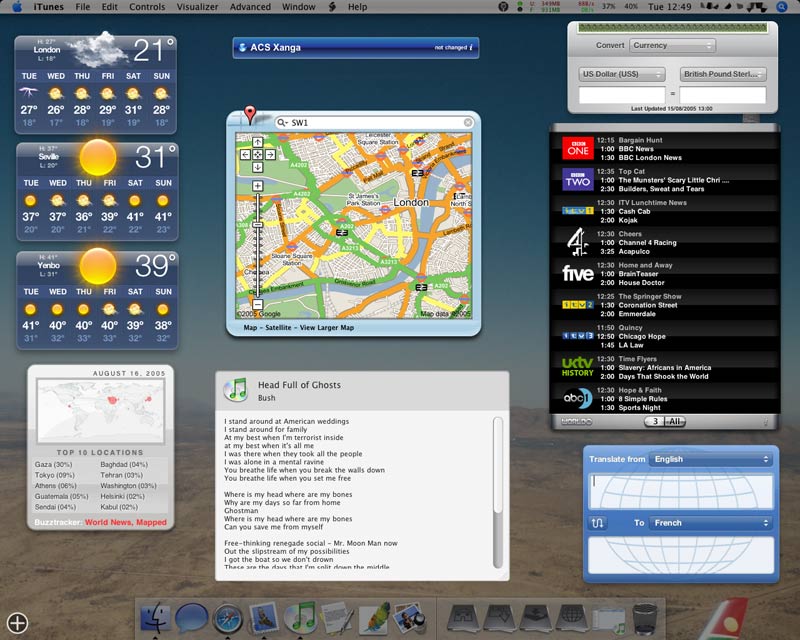
Task: Pan the map up with arrow button
Action: pyautogui.click(x=257, y=143)
